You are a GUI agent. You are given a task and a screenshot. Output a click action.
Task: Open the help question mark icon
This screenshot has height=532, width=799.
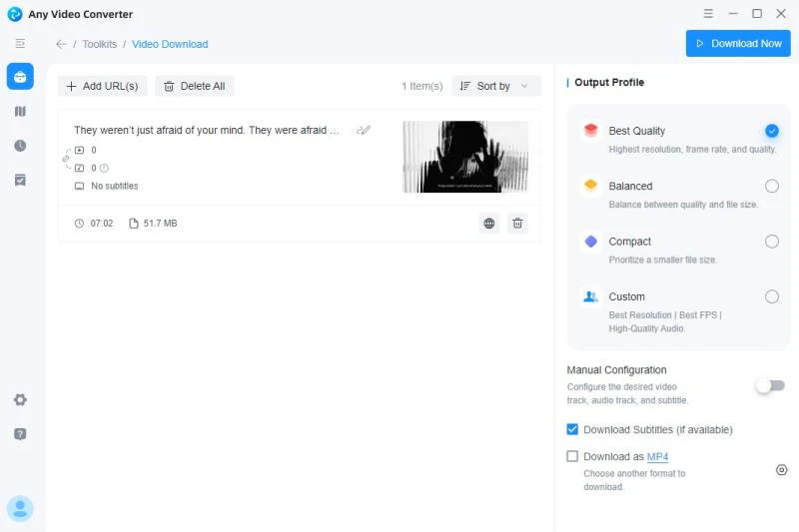[20, 434]
